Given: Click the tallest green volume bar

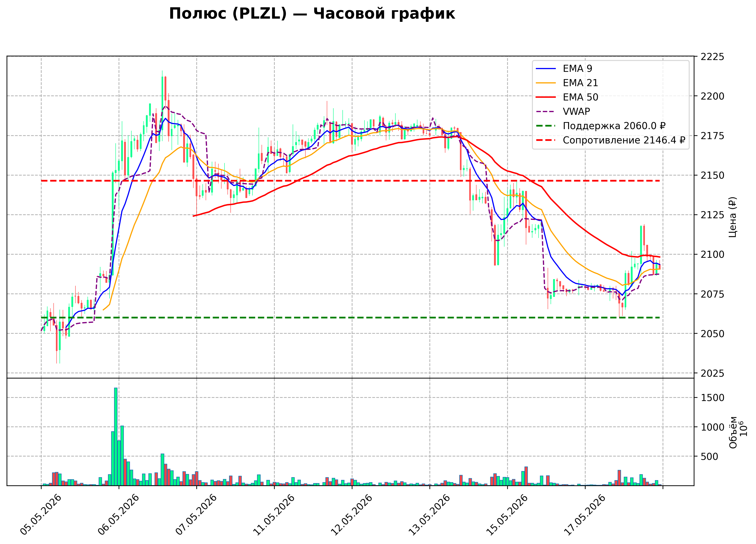Looking at the screenshot, I should click(x=116, y=436).
